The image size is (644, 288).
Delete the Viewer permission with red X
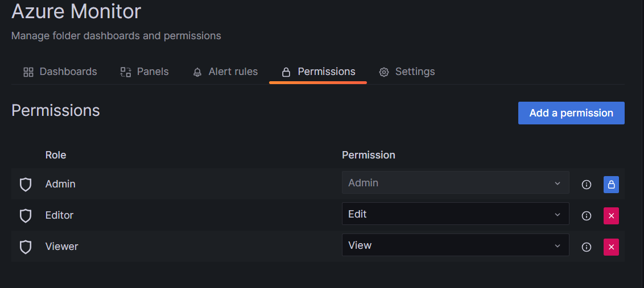(x=611, y=247)
